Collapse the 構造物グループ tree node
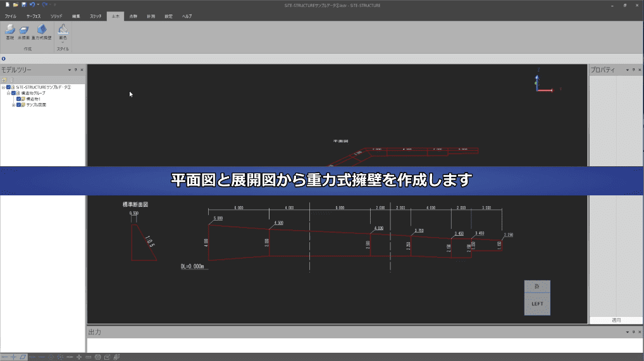The height and width of the screenshot is (361, 644). 8,93
